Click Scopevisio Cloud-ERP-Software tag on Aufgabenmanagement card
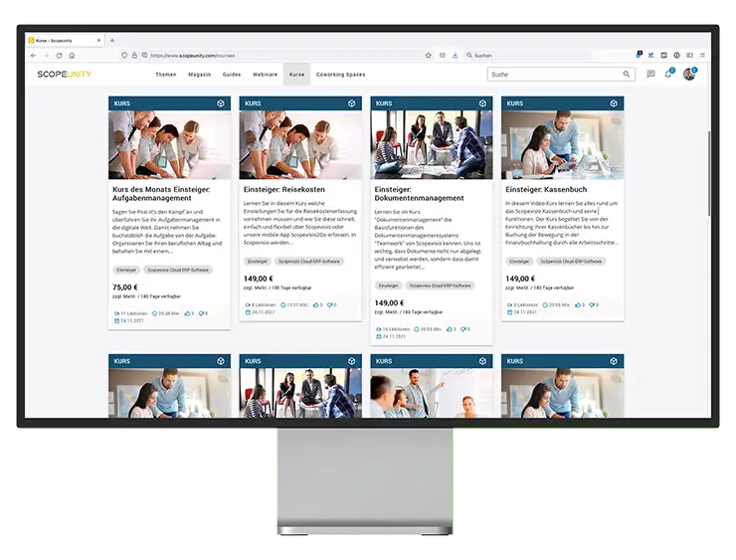736x560 pixels. click(x=178, y=270)
